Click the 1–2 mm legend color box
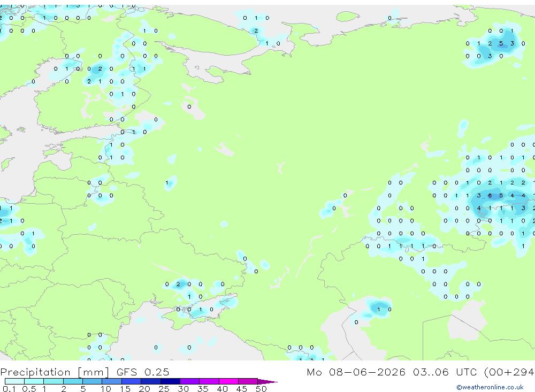535x392 pixels. [x=53, y=381]
